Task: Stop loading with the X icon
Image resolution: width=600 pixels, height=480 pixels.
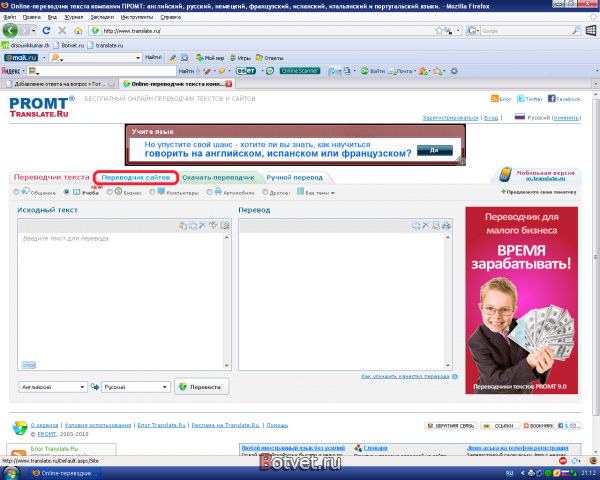Action: (x=62, y=31)
